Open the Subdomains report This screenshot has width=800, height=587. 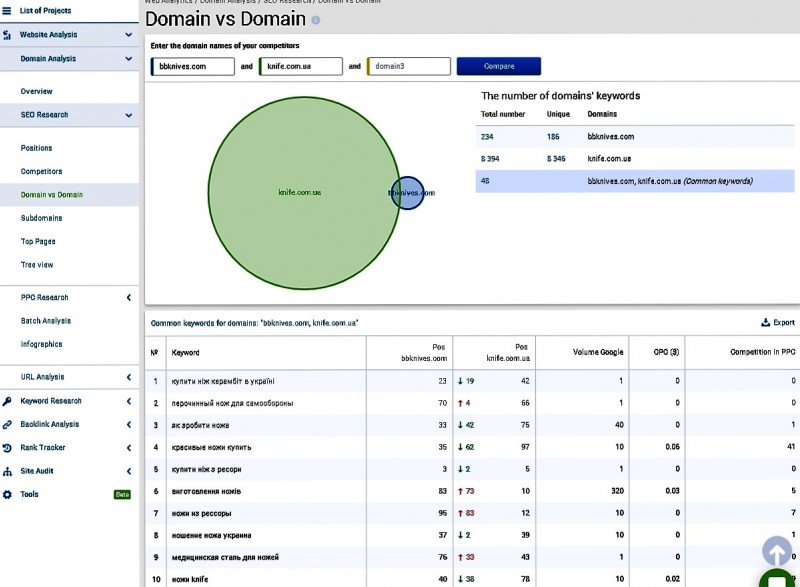pos(41,218)
